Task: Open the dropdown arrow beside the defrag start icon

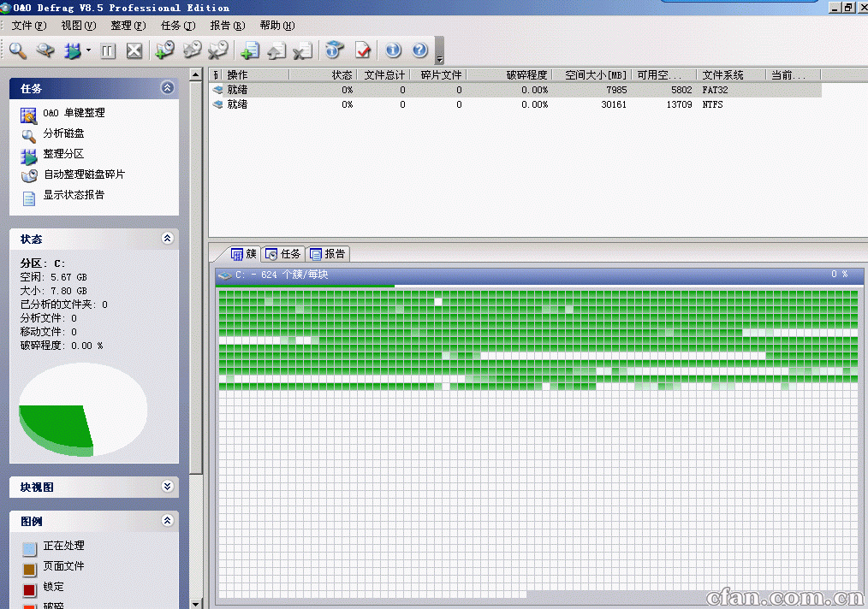Action: tap(88, 50)
